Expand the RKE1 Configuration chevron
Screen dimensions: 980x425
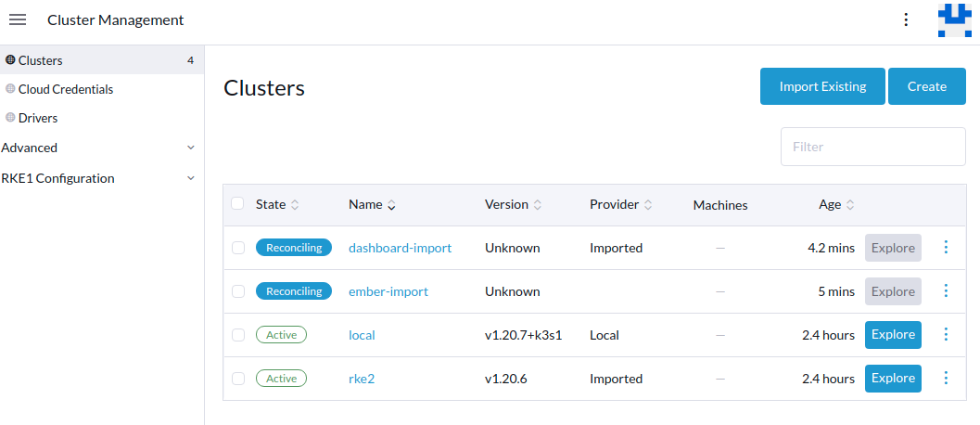coord(191,178)
